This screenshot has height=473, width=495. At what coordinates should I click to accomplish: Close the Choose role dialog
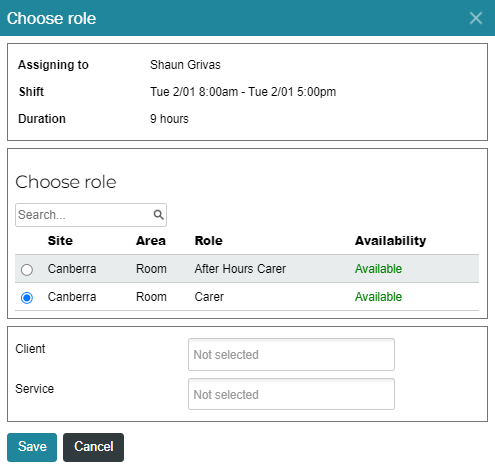[x=476, y=18]
